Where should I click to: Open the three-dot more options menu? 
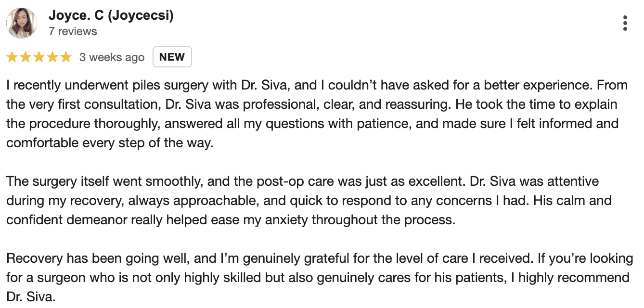click(x=625, y=23)
